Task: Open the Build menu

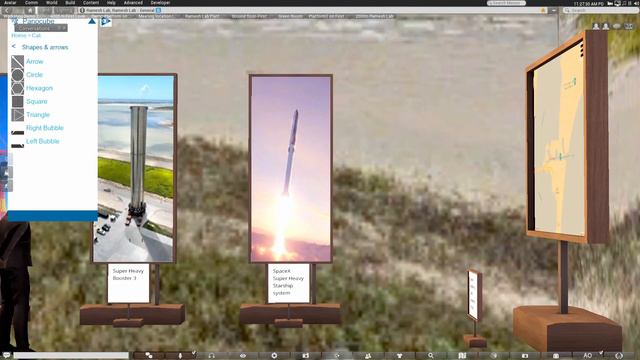Action: tap(70, 2)
